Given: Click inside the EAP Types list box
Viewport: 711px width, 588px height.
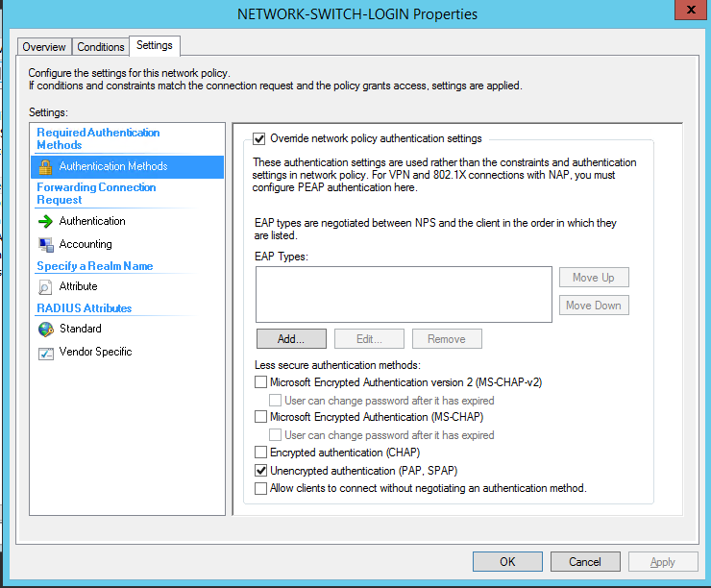Looking at the screenshot, I should click(404, 295).
